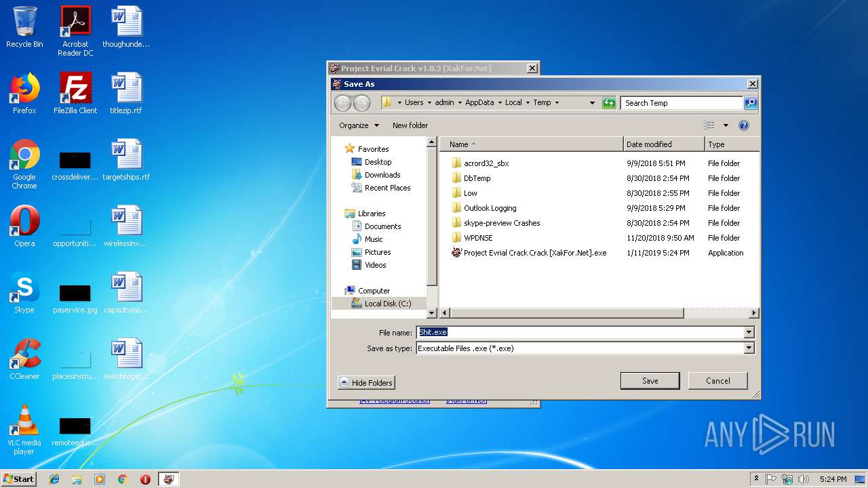Select Videos library in navigation pane
868x488 pixels.
[369, 265]
